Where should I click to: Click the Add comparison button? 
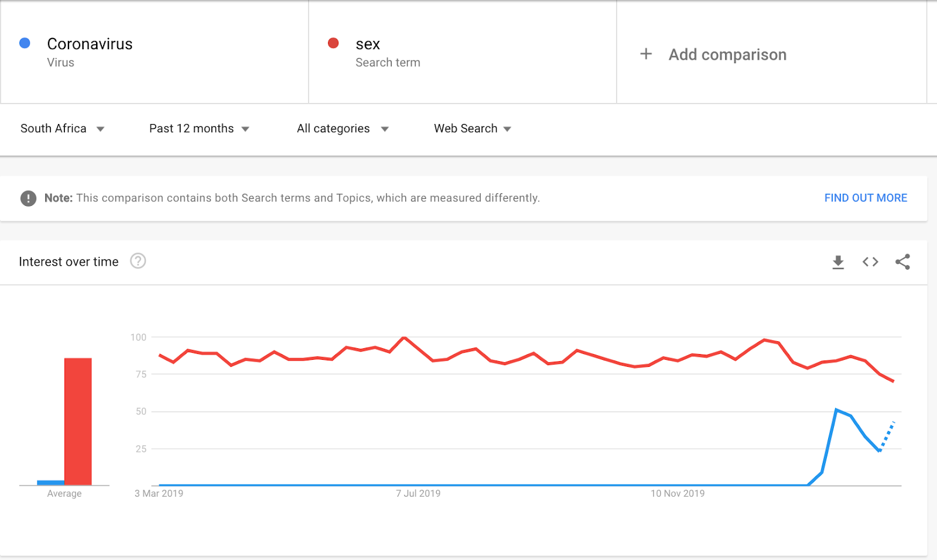727,54
